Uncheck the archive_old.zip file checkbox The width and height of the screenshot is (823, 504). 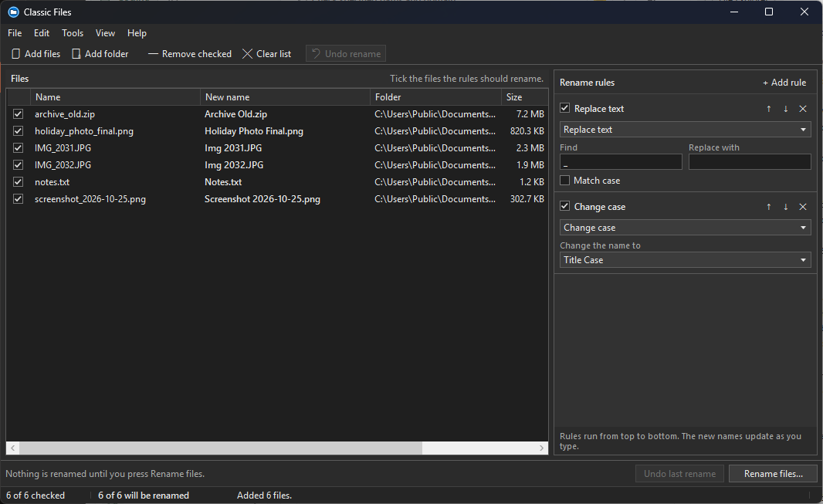(x=19, y=113)
